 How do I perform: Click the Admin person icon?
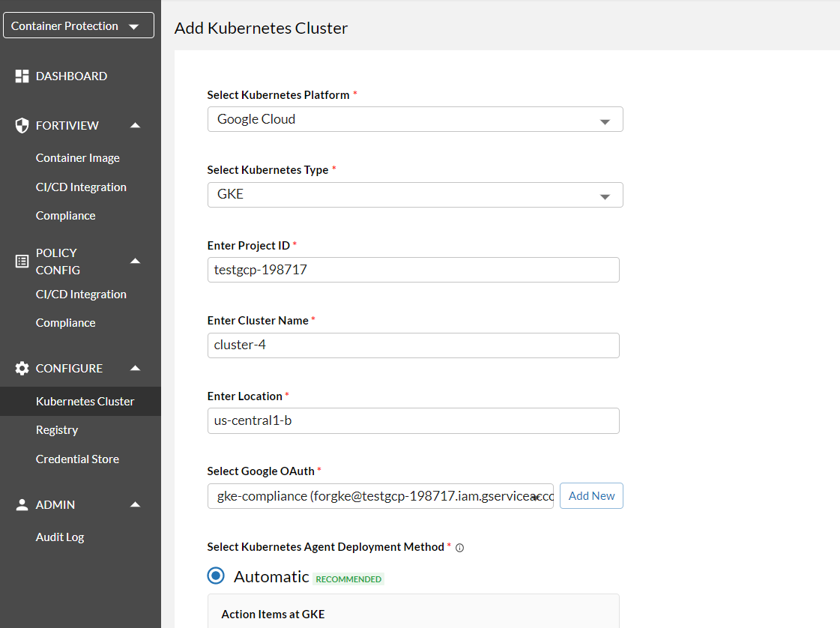pyautogui.click(x=22, y=505)
